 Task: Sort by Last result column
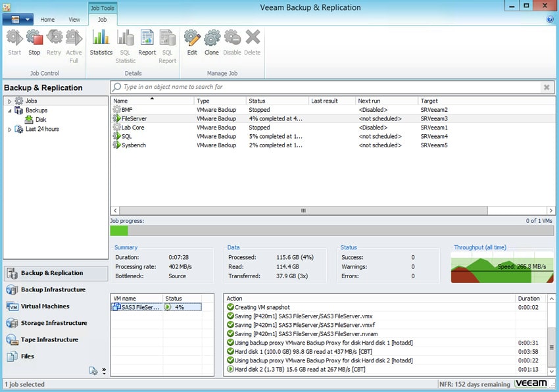tap(332, 101)
